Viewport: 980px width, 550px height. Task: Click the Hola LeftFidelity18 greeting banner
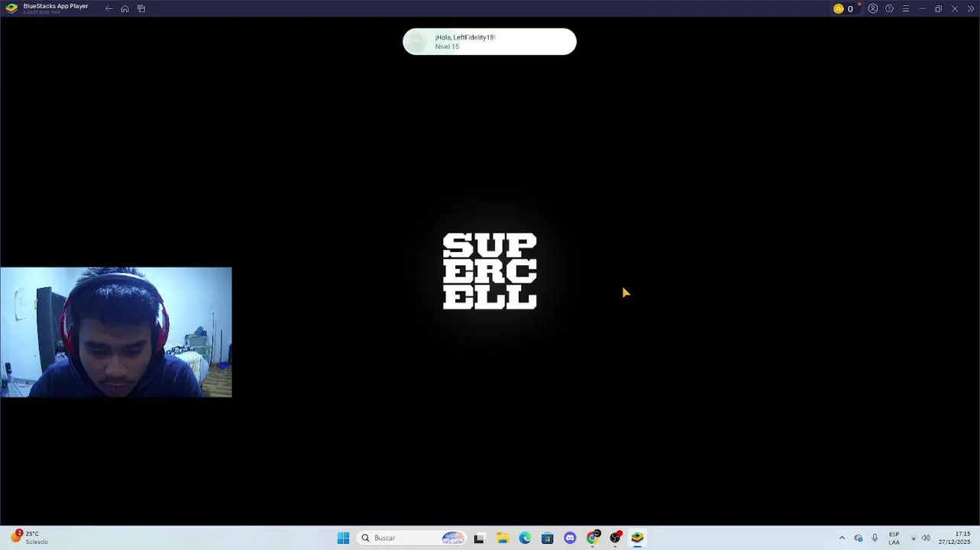[490, 41]
